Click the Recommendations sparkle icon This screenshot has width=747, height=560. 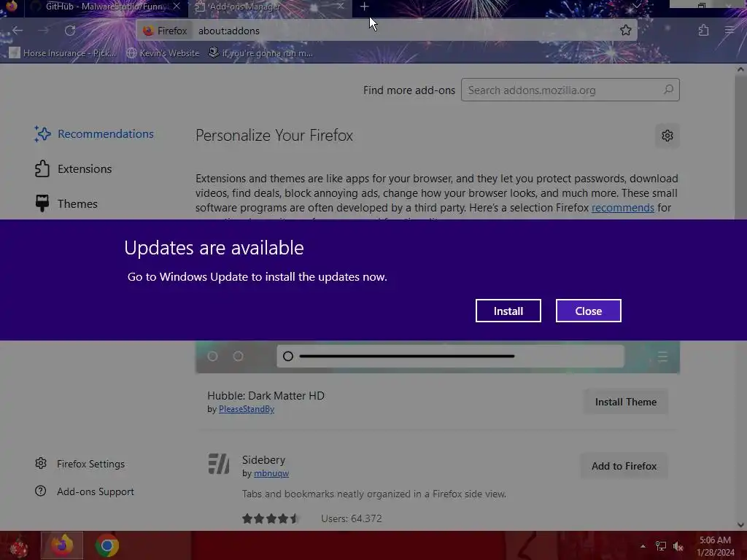click(42, 134)
